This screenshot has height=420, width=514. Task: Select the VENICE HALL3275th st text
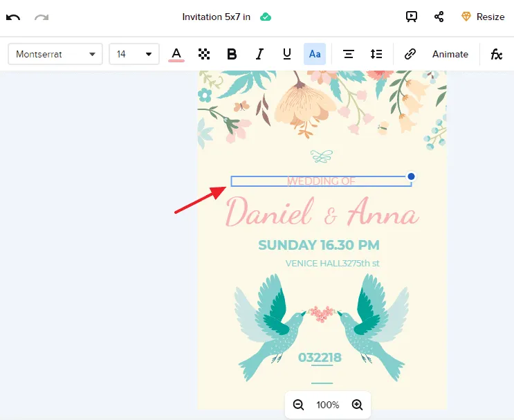(x=332, y=264)
